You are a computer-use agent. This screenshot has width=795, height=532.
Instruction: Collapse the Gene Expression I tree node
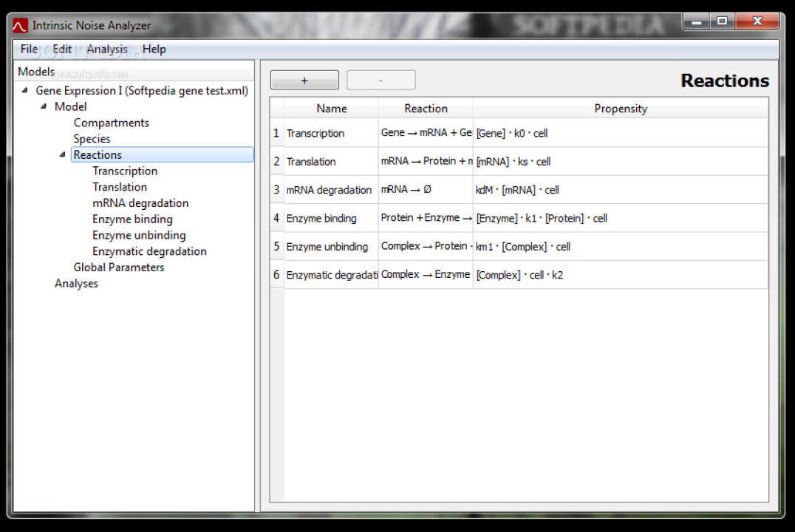(26, 91)
